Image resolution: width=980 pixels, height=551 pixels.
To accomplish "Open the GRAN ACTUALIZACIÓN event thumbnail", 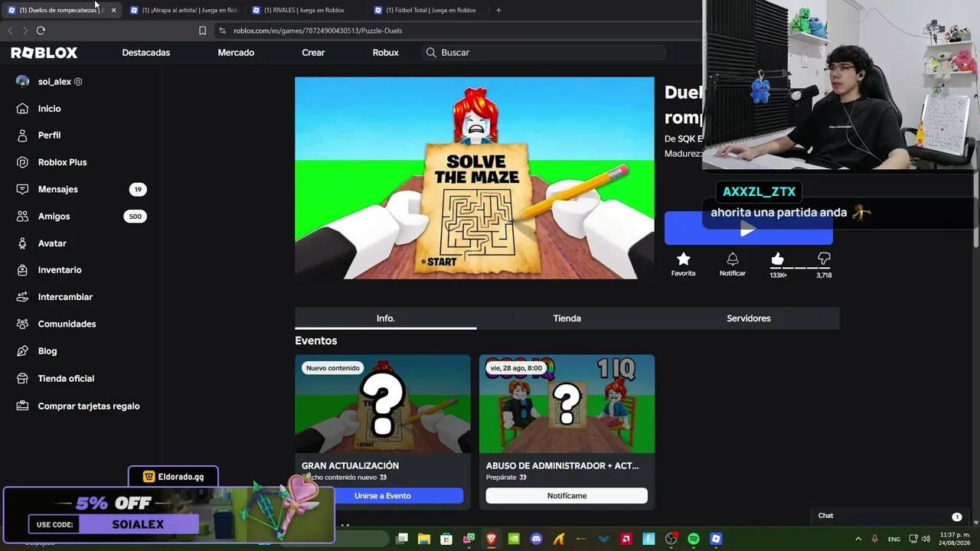I will tap(383, 404).
